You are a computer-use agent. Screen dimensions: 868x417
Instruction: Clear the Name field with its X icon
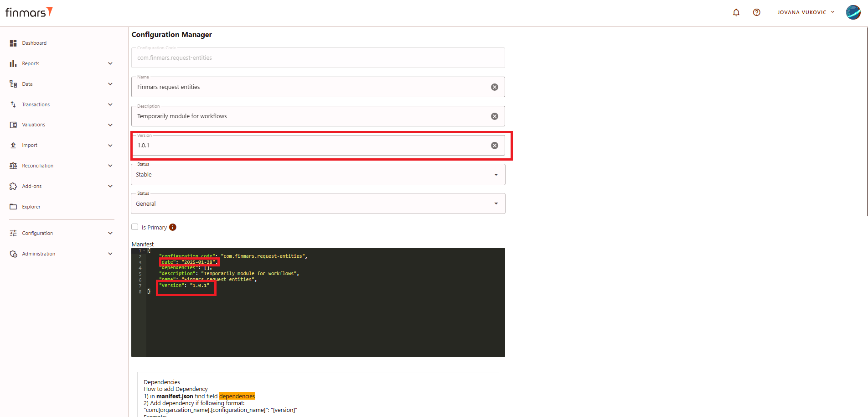[x=495, y=87]
